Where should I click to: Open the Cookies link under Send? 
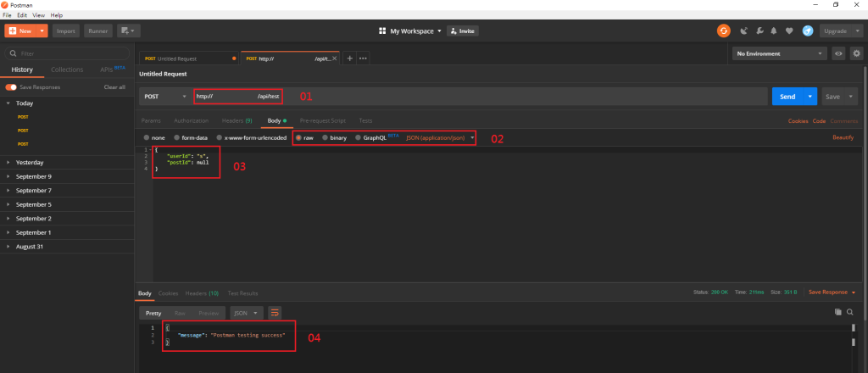coord(798,120)
